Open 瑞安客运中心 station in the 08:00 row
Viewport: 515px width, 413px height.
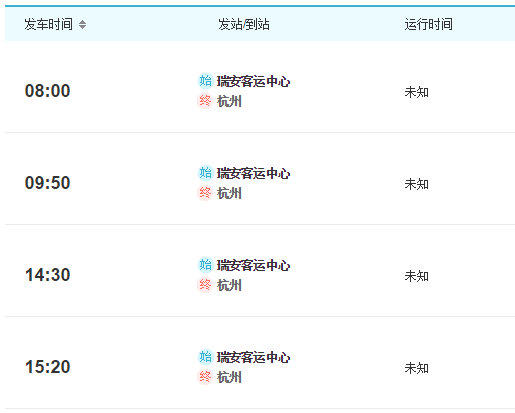coord(253,81)
